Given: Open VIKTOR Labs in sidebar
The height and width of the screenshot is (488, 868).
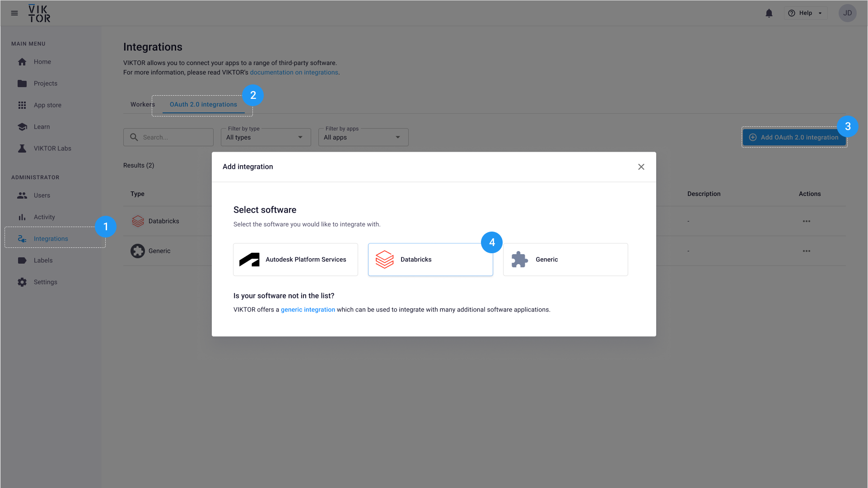Looking at the screenshot, I should [52, 149].
